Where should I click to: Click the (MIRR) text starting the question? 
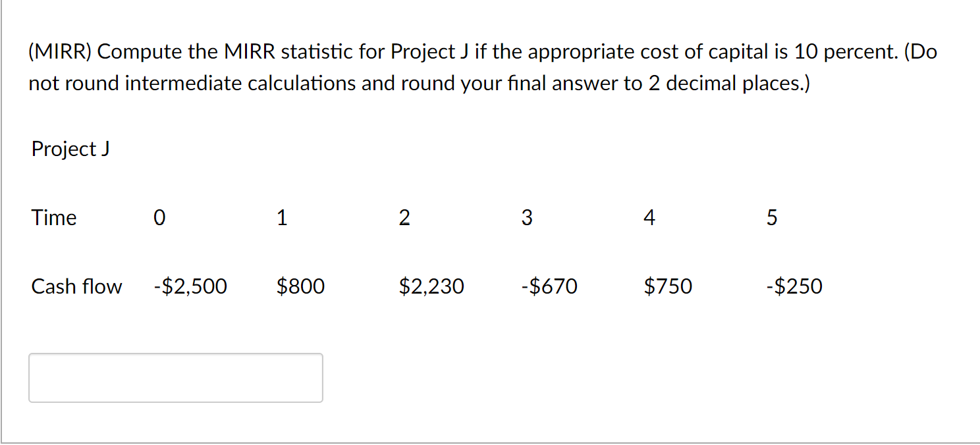(x=59, y=52)
